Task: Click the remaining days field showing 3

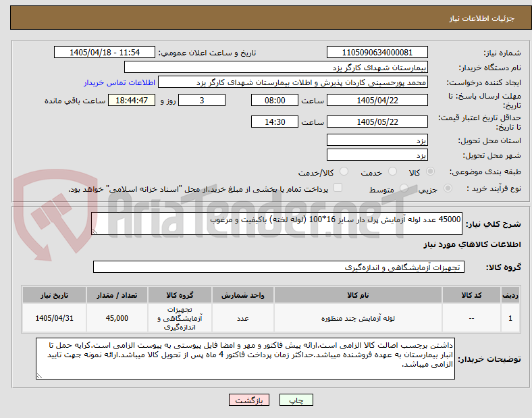Action: (202, 100)
